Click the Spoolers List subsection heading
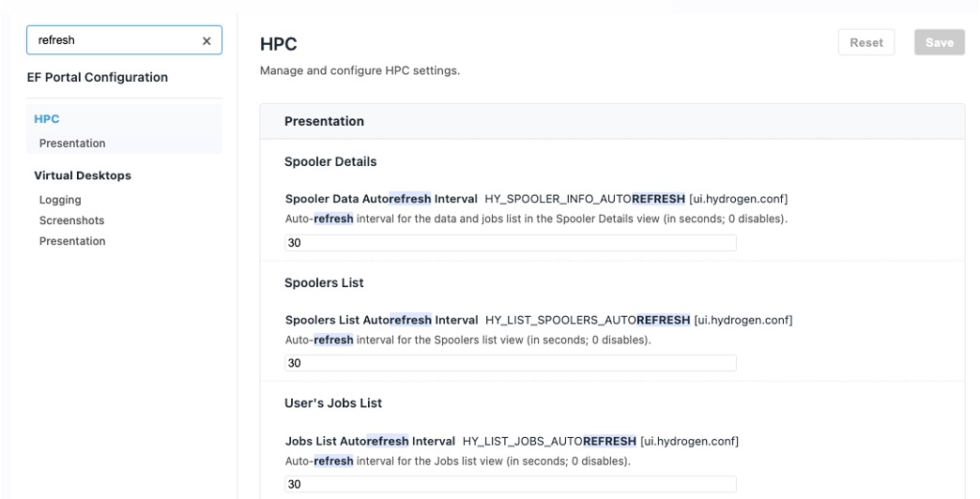Image resolution: width=980 pixels, height=499 pixels. coord(324,282)
